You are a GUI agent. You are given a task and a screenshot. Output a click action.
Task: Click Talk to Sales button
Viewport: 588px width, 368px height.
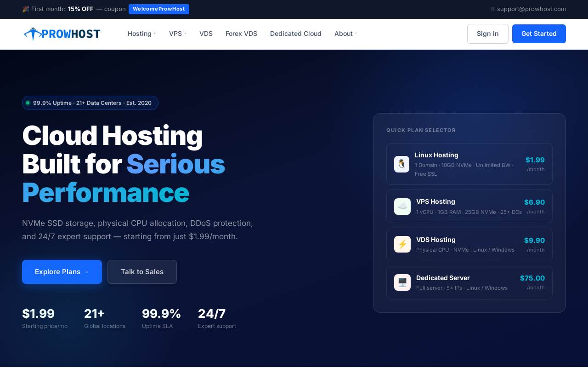click(x=142, y=272)
